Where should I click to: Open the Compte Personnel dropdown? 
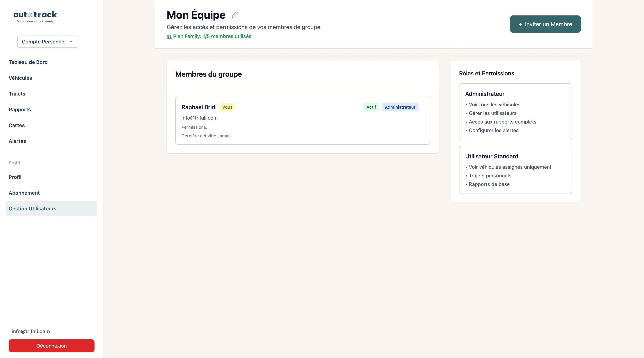pyautogui.click(x=47, y=42)
